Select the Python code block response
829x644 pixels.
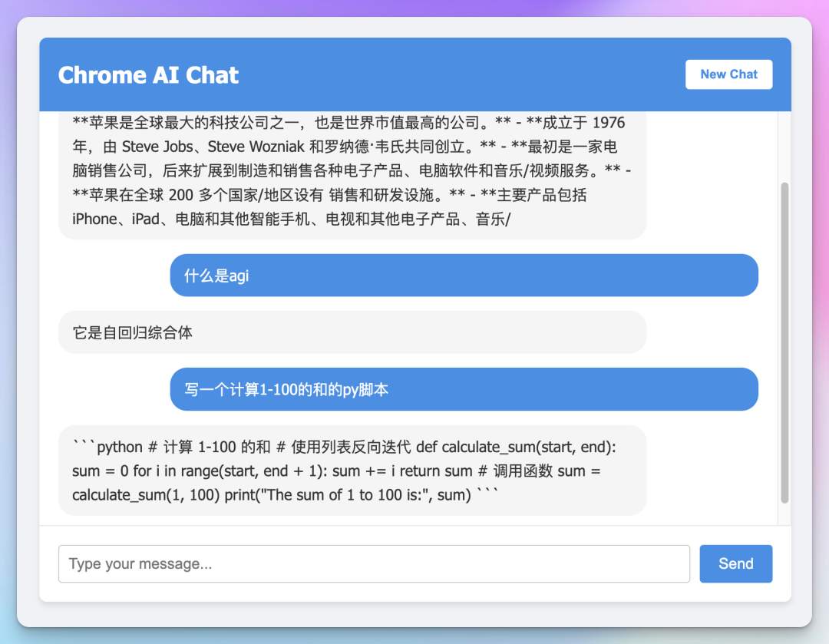tap(353, 471)
